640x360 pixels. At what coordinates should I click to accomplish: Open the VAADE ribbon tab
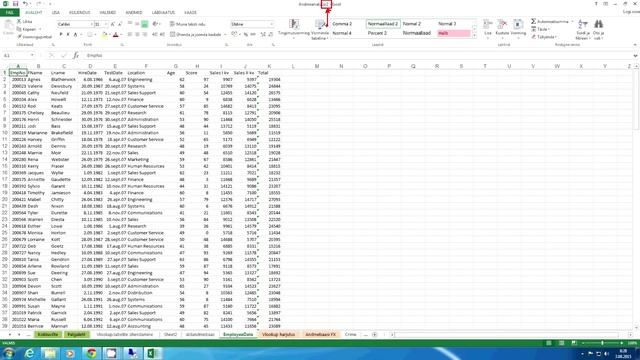(x=190, y=13)
